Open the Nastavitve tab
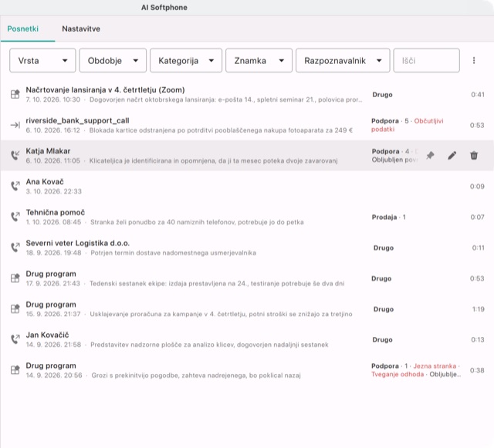Viewport: 494px width, 448px height. [x=81, y=29]
